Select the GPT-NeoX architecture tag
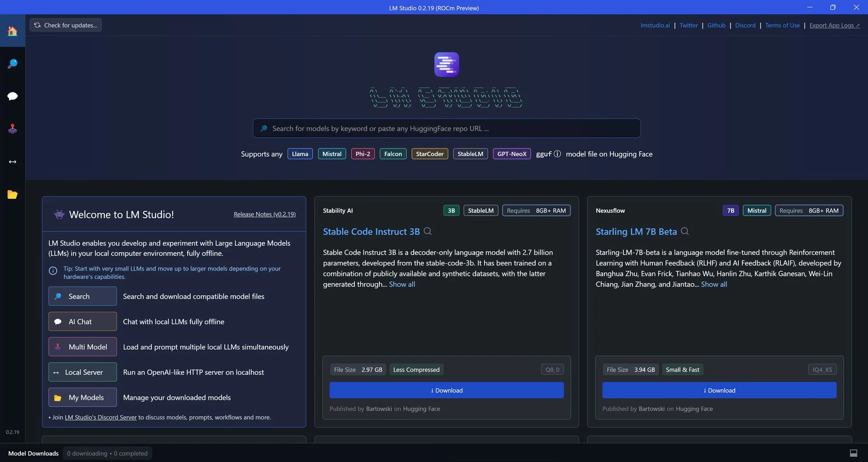The width and height of the screenshot is (868, 462). 512,154
